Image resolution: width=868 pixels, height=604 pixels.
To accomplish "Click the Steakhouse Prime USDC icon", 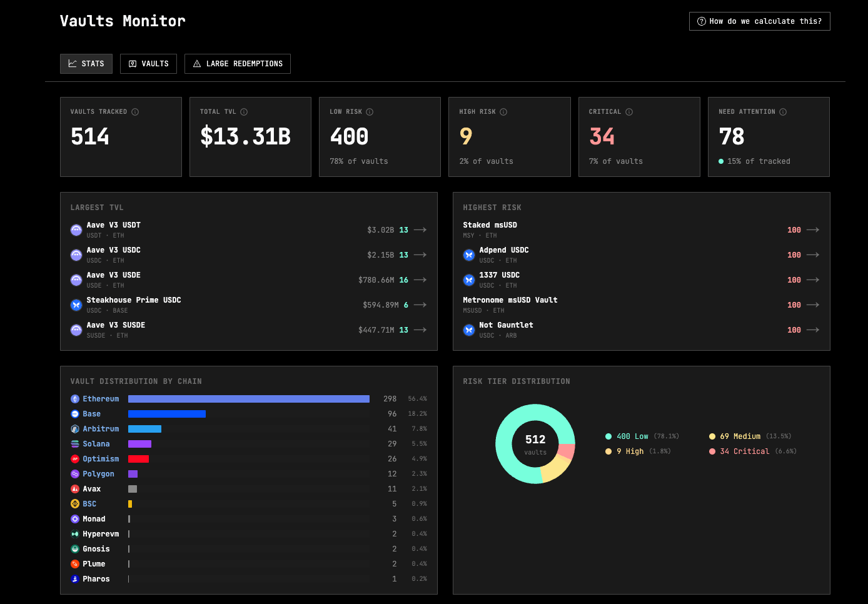I will click(x=76, y=305).
